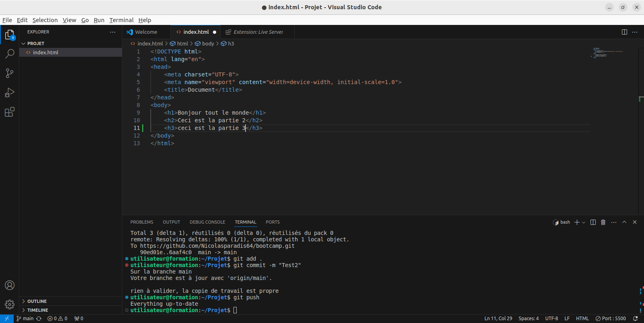Open the File menu
Image resolution: width=644 pixels, height=323 pixels.
tap(7, 20)
